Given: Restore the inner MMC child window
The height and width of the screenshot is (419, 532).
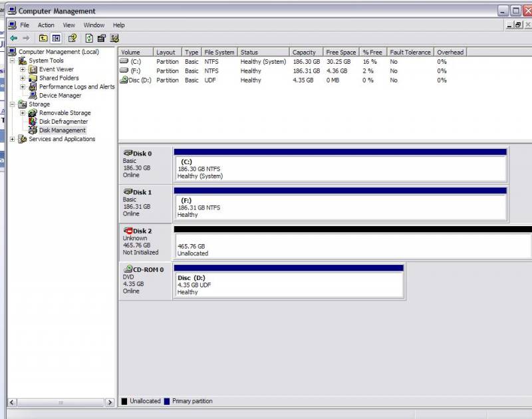Looking at the screenshot, I should (x=518, y=25).
